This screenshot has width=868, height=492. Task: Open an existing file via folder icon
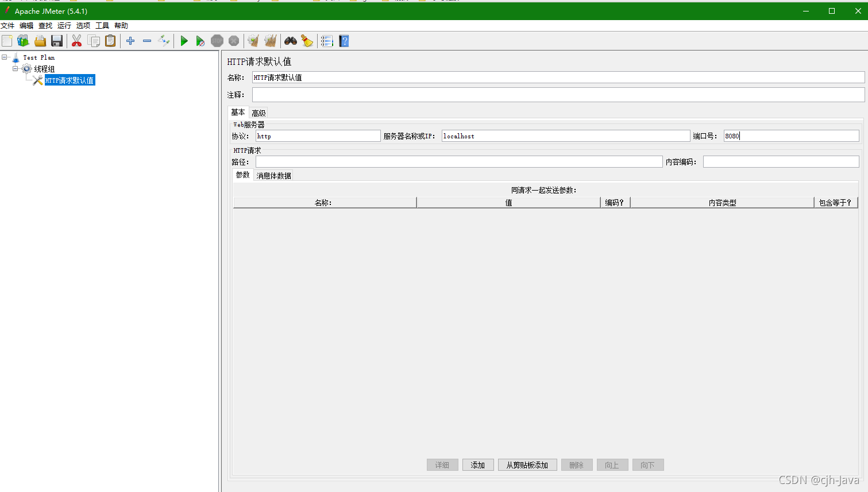click(x=40, y=41)
